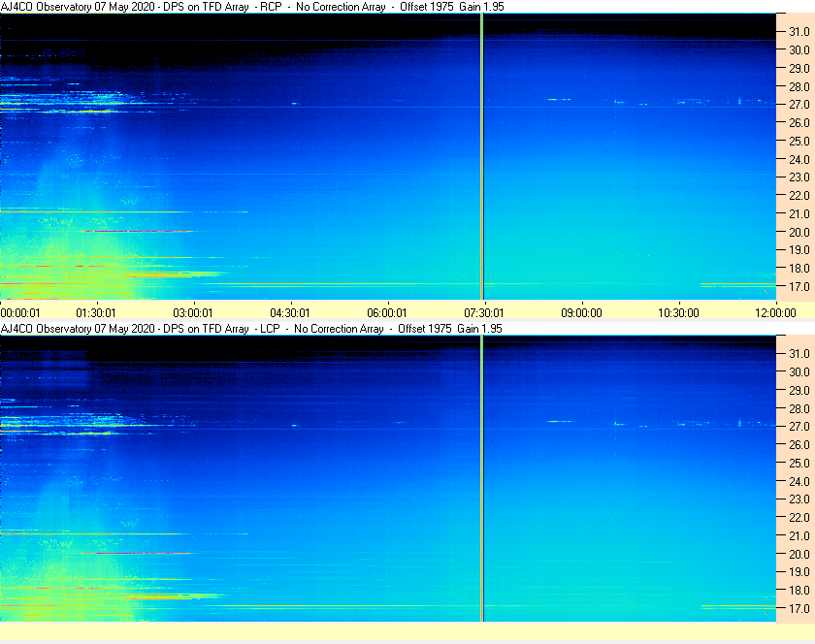The height and width of the screenshot is (644, 815).
Task: Click the 25.0 frequency label on LCP axis
Action: (799, 463)
